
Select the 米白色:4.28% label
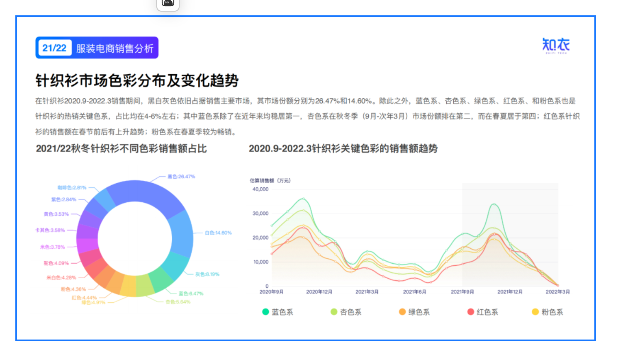click(61, 278)
